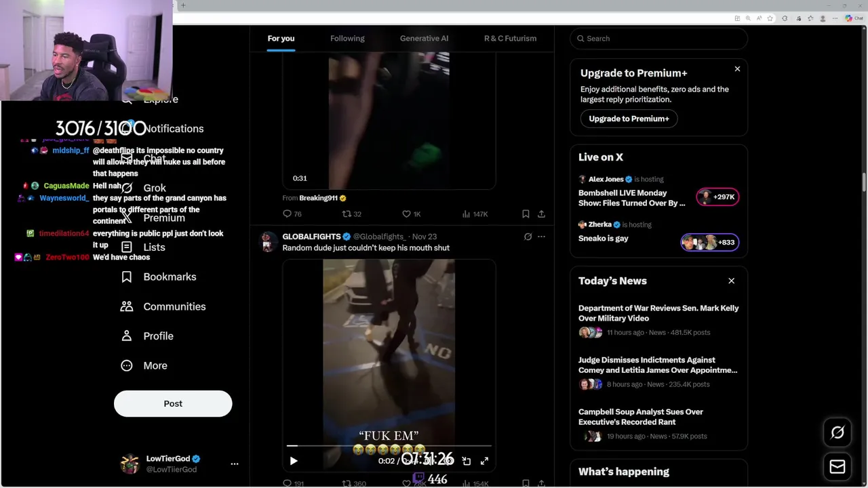Click Nov 23 timestamp on GLOBALFIGHTS post
Viewport: 868px width, 488px height.
click(424, 237)
